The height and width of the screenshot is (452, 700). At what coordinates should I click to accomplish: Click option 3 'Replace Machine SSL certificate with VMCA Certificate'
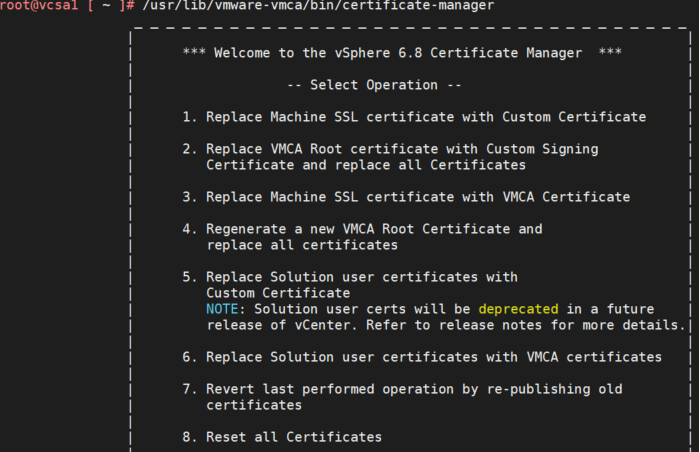pyautogui.click(x=406, y=197)
